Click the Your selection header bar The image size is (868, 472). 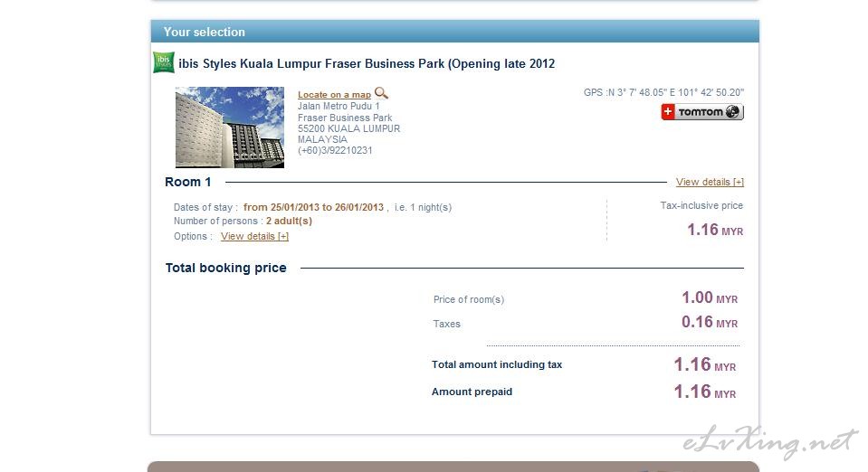[x=455, y=32]
